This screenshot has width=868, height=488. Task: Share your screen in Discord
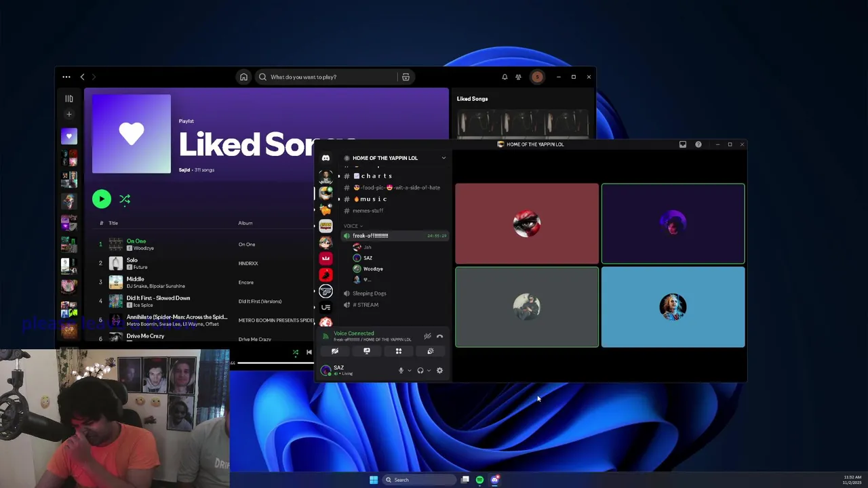(x=367, y=351)
